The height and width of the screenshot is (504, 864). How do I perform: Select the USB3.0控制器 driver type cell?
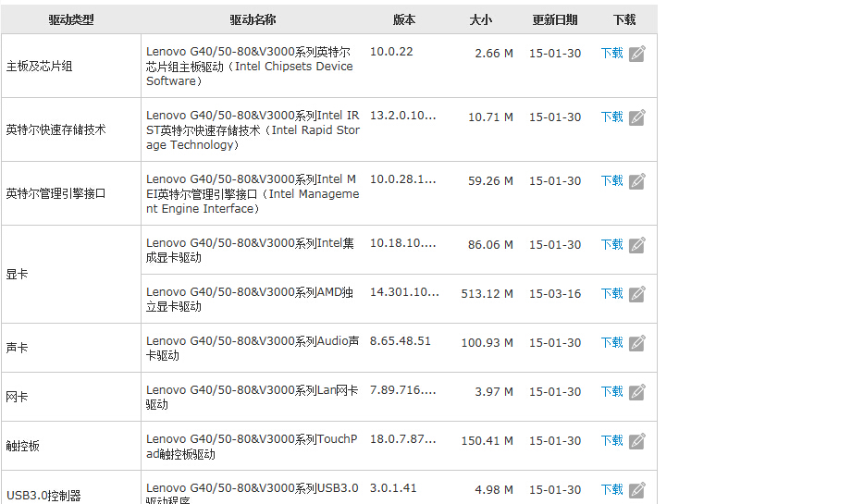point(71,488)
